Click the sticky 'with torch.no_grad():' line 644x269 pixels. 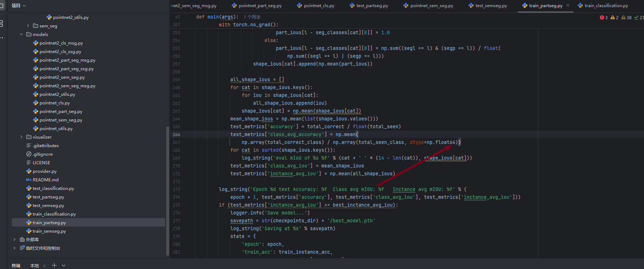[248, 25]
